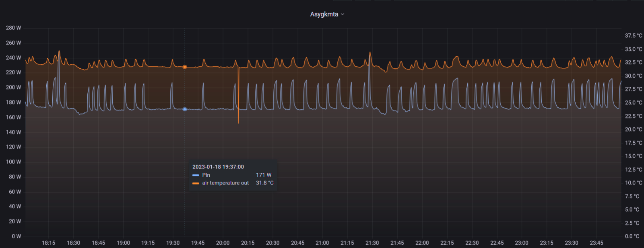644x248 pixels.
Task: Click the 100 W axis label
Action: tap(13, 162)
